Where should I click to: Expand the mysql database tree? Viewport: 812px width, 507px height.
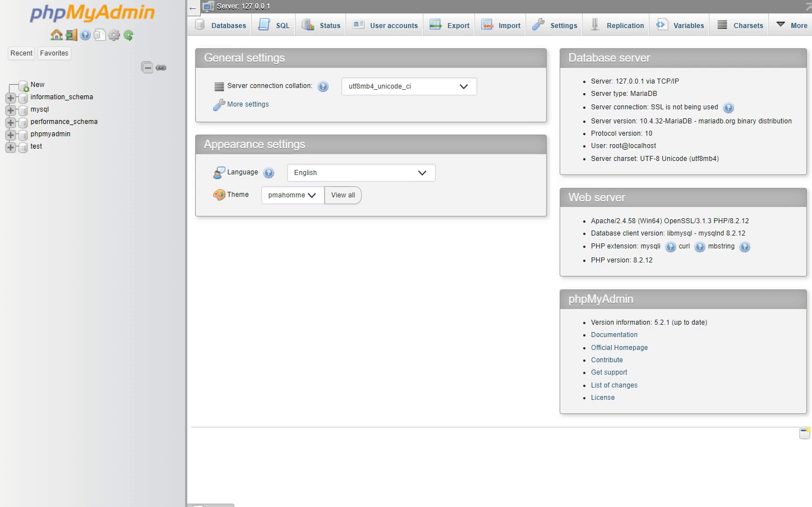[x=10, y=110]
